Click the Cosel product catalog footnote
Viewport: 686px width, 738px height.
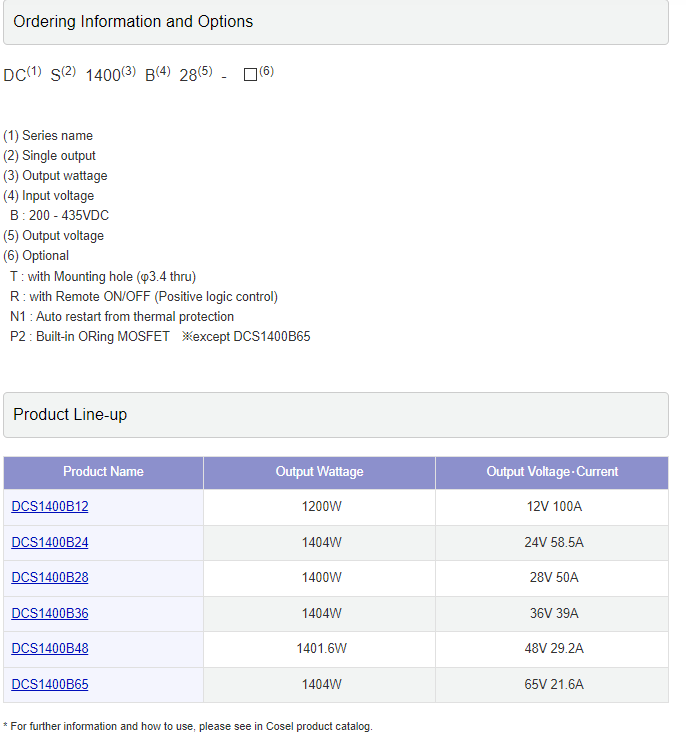[188, 727]
